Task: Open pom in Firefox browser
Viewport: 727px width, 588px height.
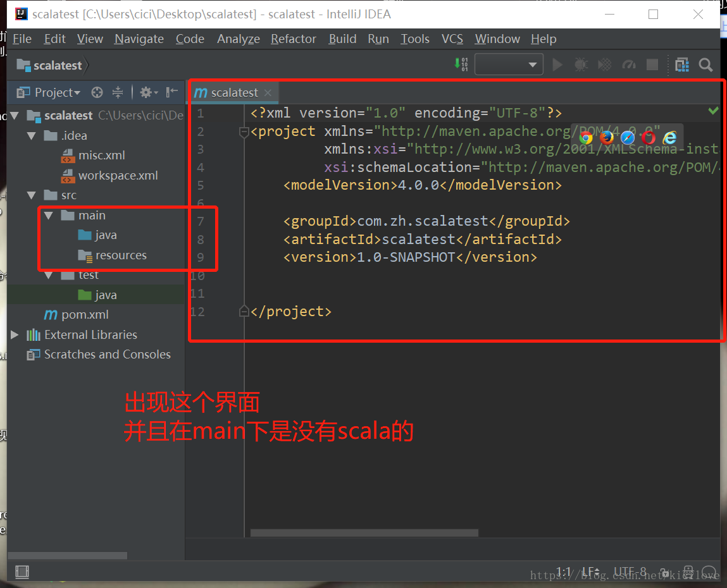Action: click(606, 138)
